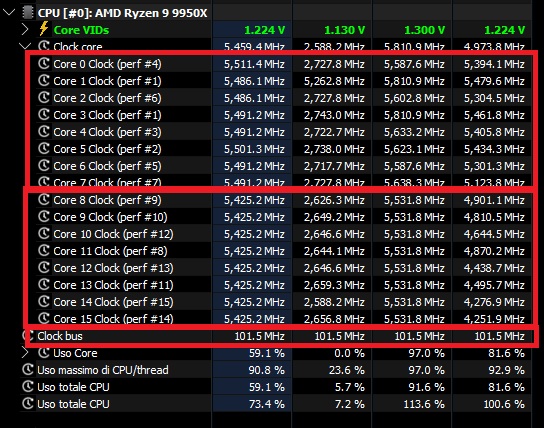Select the Uso Core label
The height and width of the screenshot is (428, 544).
(75, 353)
